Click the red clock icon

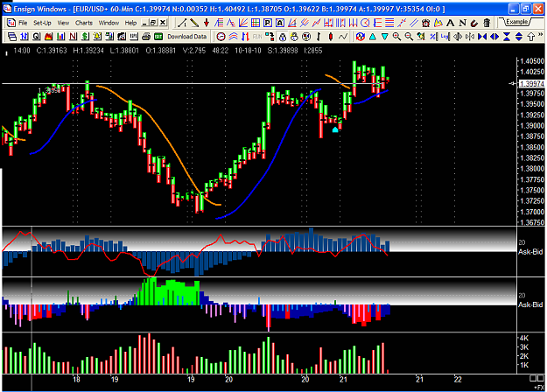[x=221, y=36]
